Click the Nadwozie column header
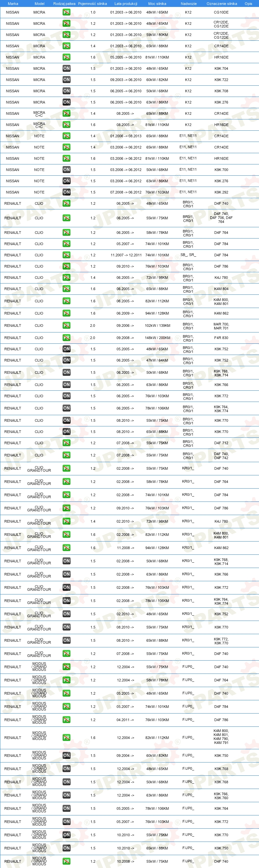Viewport: 259px width, 868px height. (188, 4)
